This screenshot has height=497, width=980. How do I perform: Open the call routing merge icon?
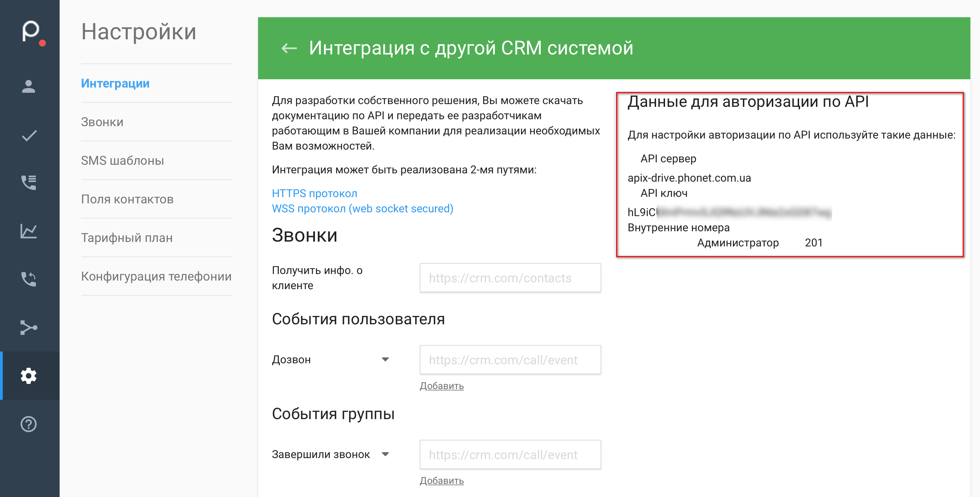click(29, 328)
